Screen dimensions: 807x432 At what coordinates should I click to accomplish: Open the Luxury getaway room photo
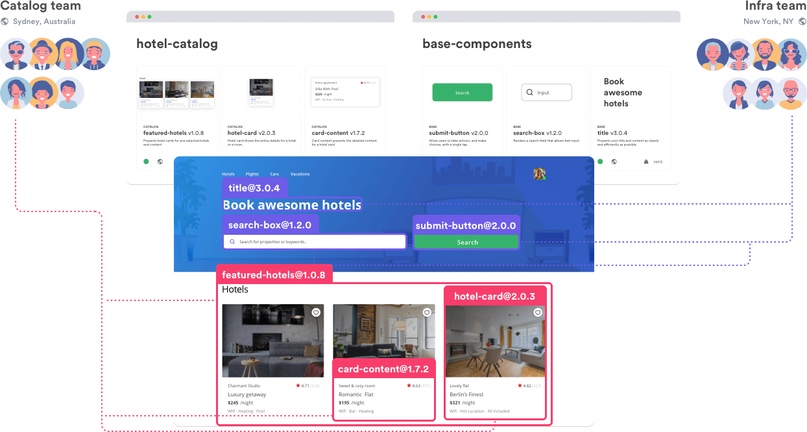click(x=273, y=341)
